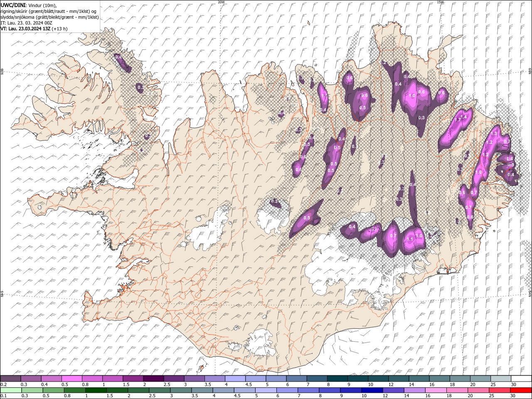The width and height of the screenshot is (532, 399).
Task: Click the pale grey snow swatch 25 to 30
Action: pyautogui.click(x=501, y=379)
